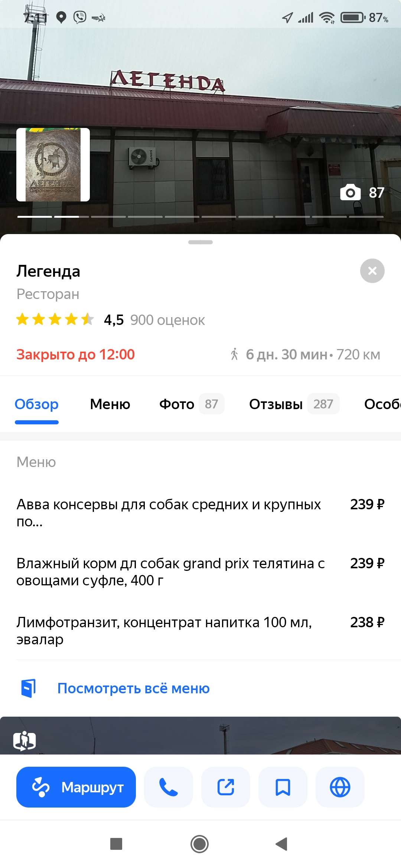Tap the Закрыто до 12:00 hours
Screen dimensions: 401x868
click(75, 355)
